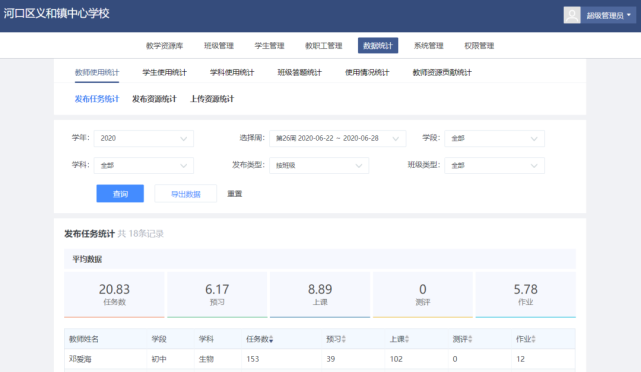This screenshot has width=641, height=372.
Task: Select 发布任务统计 sub-tab
Action: (x=97, y=99)
